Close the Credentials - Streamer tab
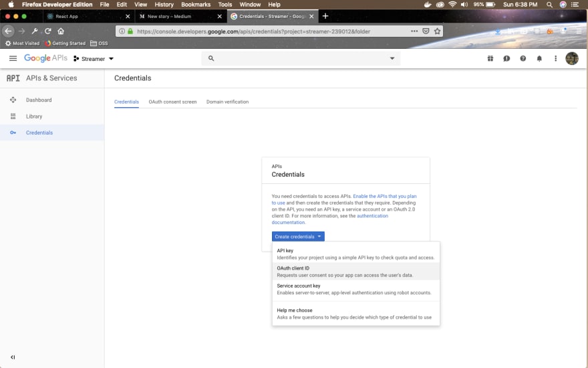The height and width of the screenshot is (368, 588). point(311,17)
